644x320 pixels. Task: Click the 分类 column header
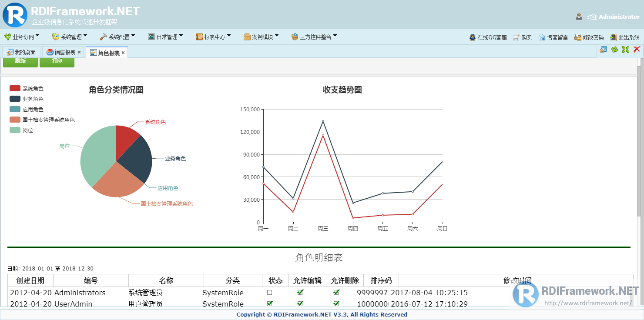[x=233, y=280]
